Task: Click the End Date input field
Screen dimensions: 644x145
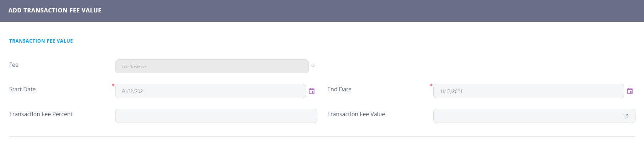Action: tap(528, 91)
